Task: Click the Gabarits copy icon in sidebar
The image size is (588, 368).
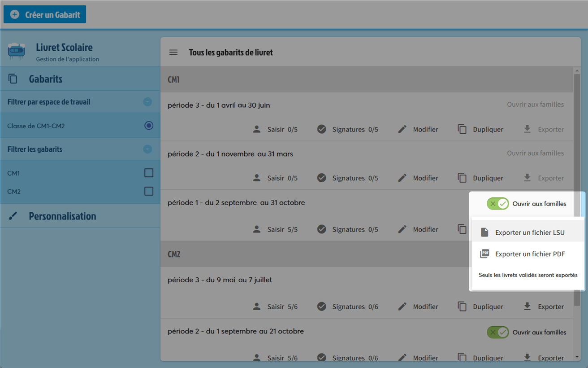Action: pos(13,79)
